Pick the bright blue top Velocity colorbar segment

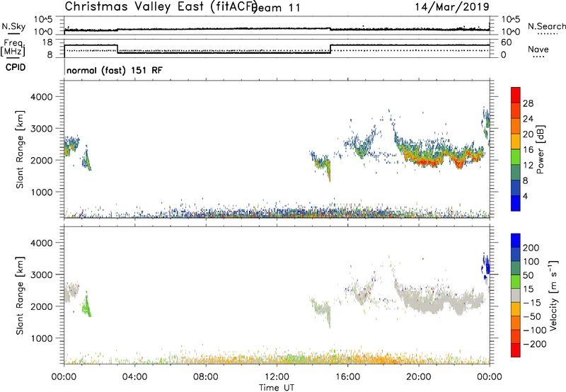(516, 241)
